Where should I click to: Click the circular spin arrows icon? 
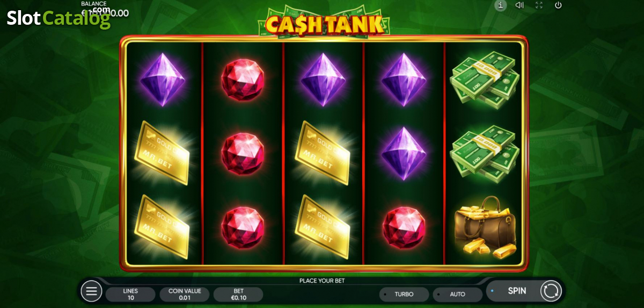click(x=551, y=291)
